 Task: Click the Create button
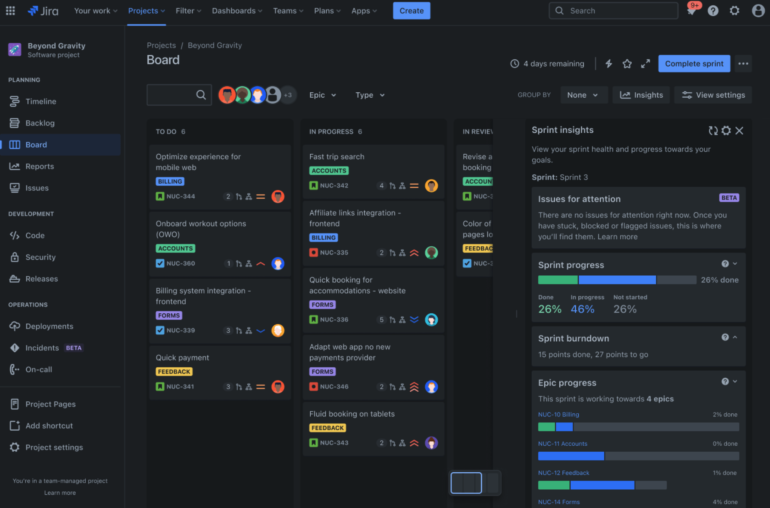tap(412, 10)
